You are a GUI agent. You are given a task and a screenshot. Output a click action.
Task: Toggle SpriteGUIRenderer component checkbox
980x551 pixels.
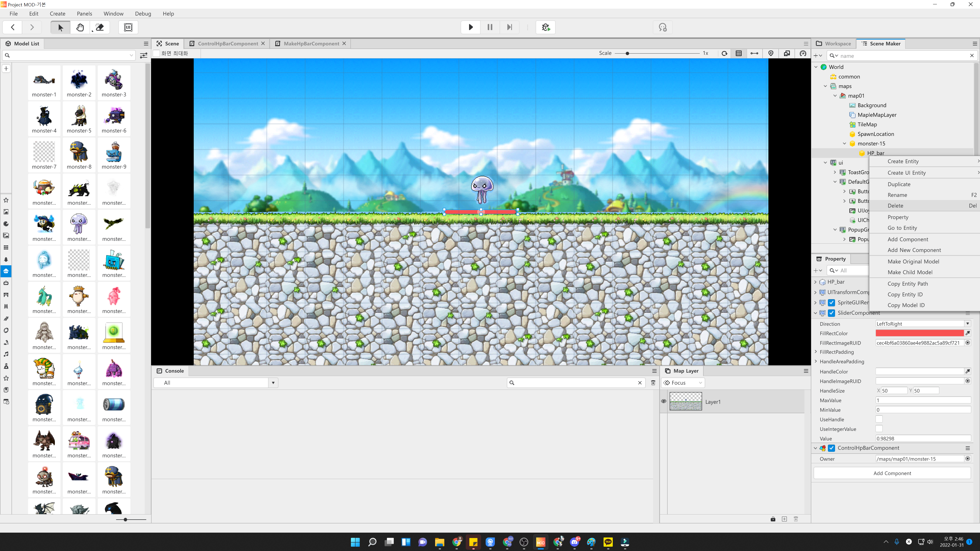click(x=832, y=303)
